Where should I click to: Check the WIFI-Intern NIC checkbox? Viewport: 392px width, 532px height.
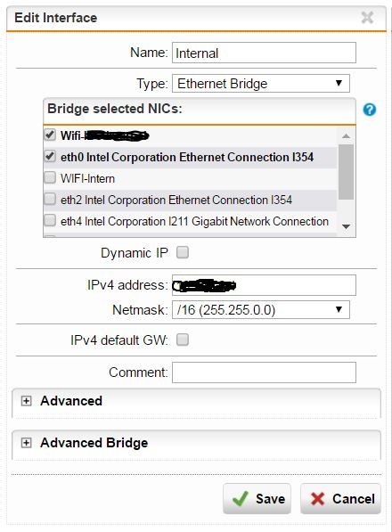(x=50, y=177)
